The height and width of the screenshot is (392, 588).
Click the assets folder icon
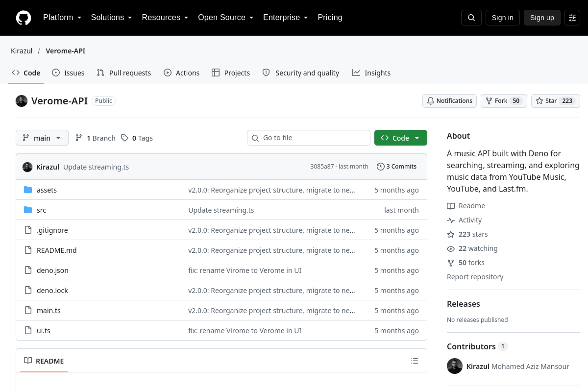[x=28, y=190]
